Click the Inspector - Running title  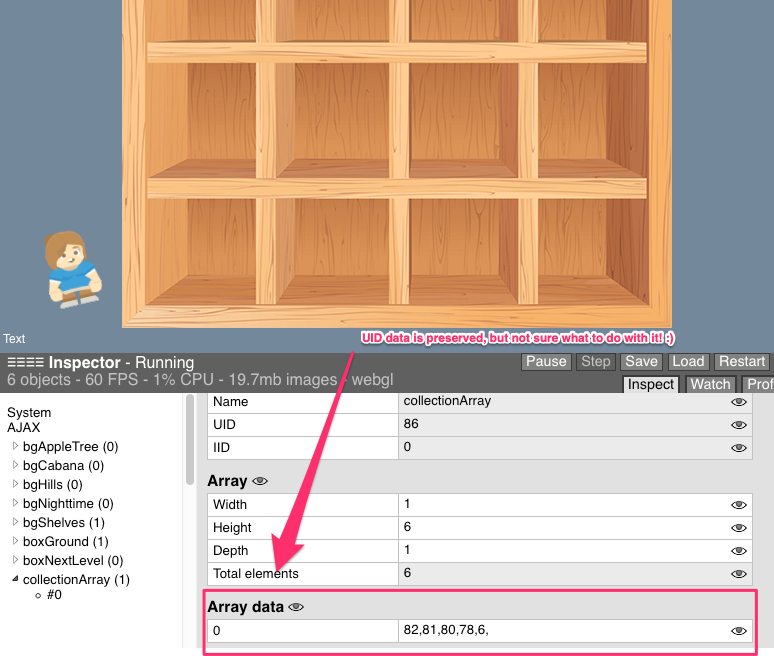(x=121, y=362)
